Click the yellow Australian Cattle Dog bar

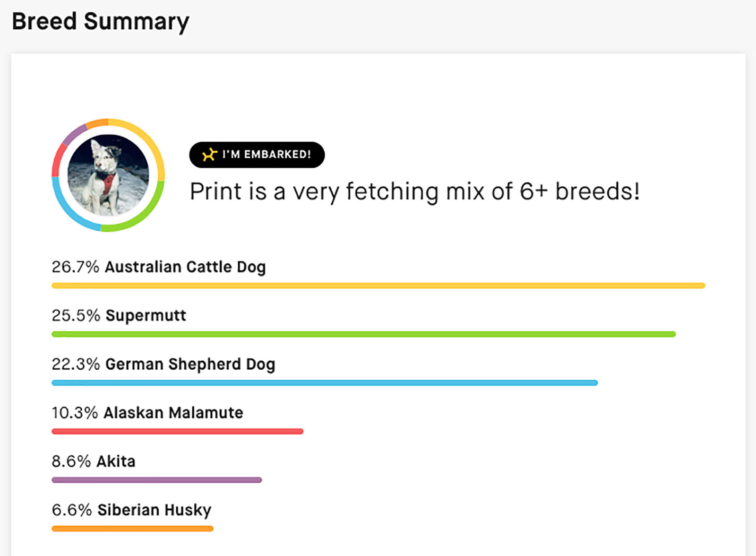pyautogui.click(x=378, y=286)
